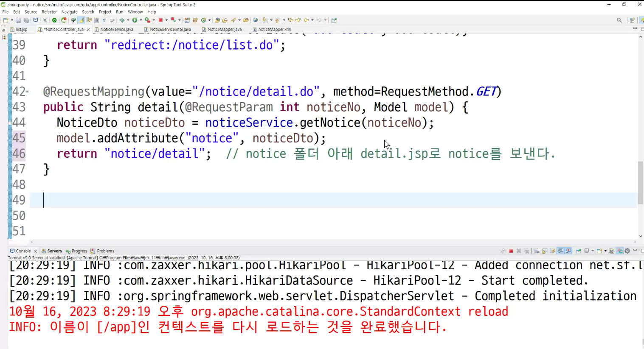Click line number 45 in the gutter
Viewport: 644px width, 349px height.
pos(19,138)
